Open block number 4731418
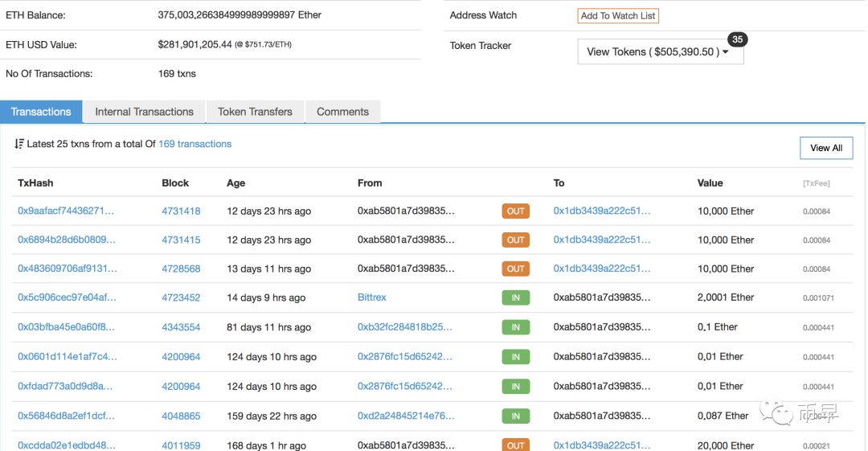868x451 pixels. tap(181, 211)
